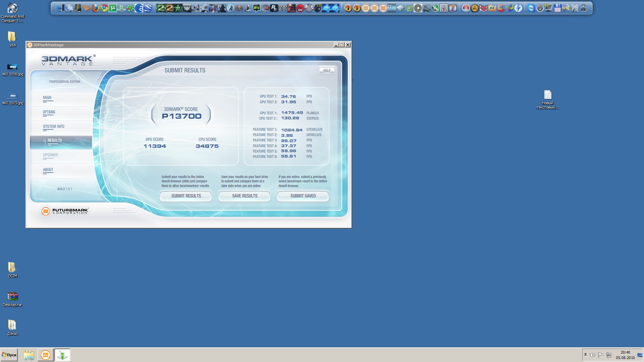Open the CCleaner dock icon
The height and width of the screenshot is (362, 644).
point(501,8)
